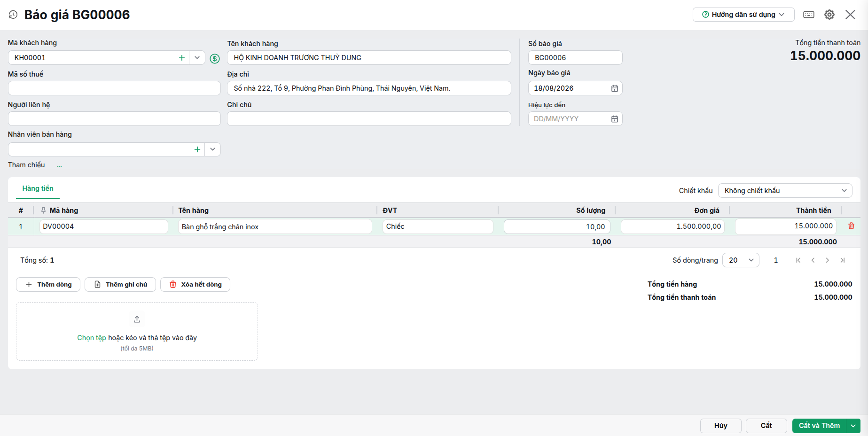Open the settings gear icon
This screenshot has width=868, height=436.
tap(829, 15)
